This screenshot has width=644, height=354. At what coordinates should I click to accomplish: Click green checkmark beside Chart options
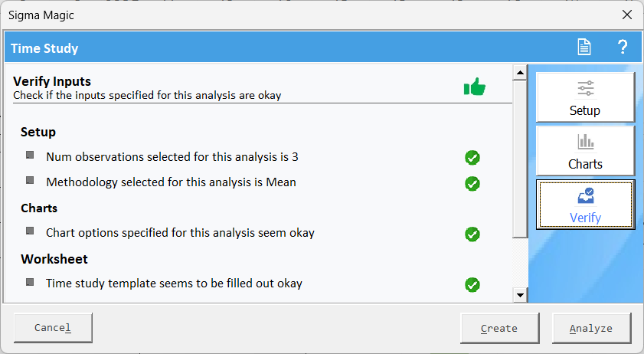472,234
